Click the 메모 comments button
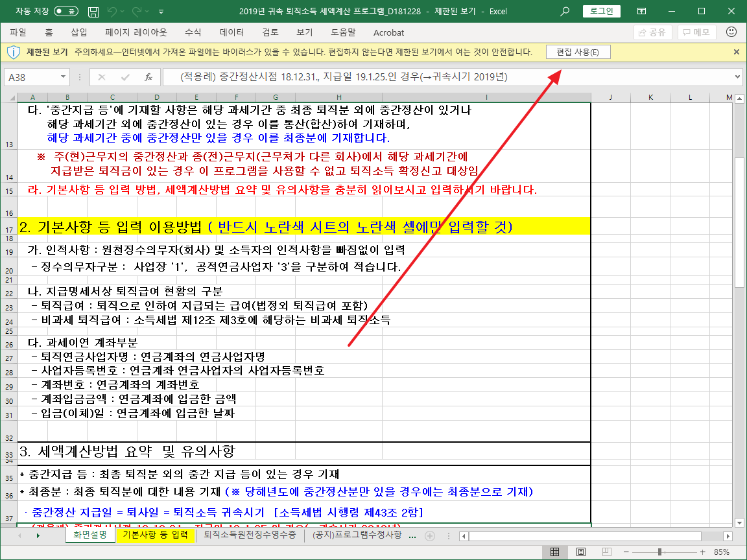The image size is (747, 560). click(x=696, y=32)
